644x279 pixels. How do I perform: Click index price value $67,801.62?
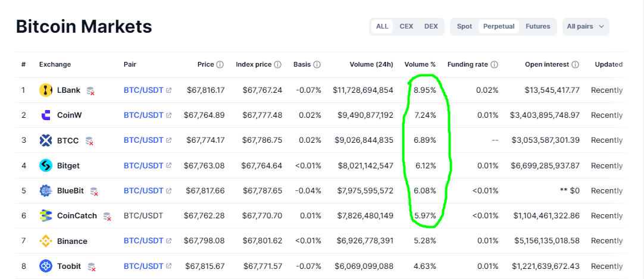pyautogui.click(x=262, y=242)
